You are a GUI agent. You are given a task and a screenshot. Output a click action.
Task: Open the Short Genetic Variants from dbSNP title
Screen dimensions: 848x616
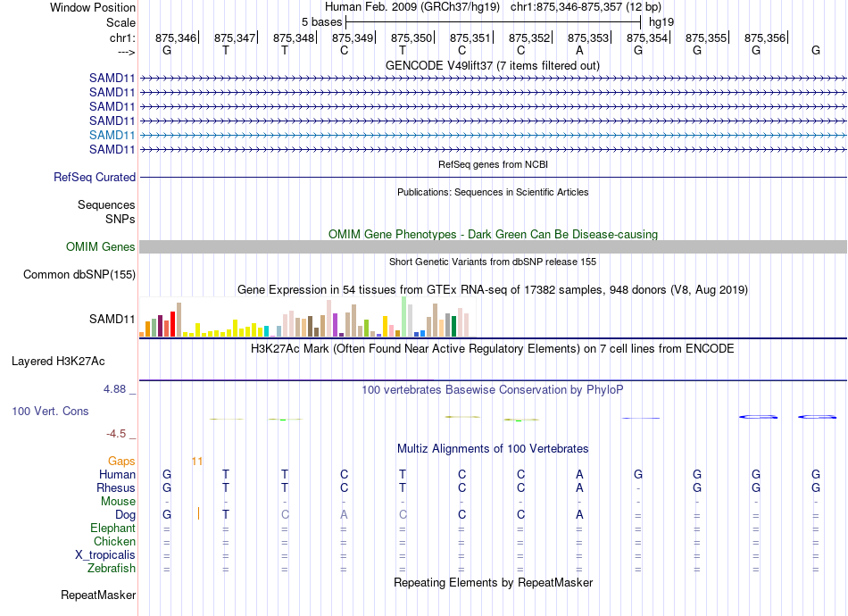493,262
